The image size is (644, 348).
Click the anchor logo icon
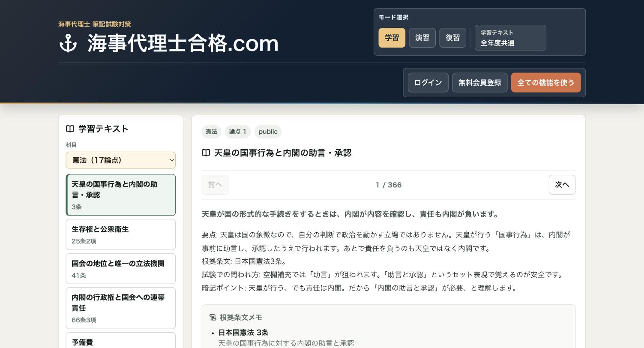[x=68, y=43]
